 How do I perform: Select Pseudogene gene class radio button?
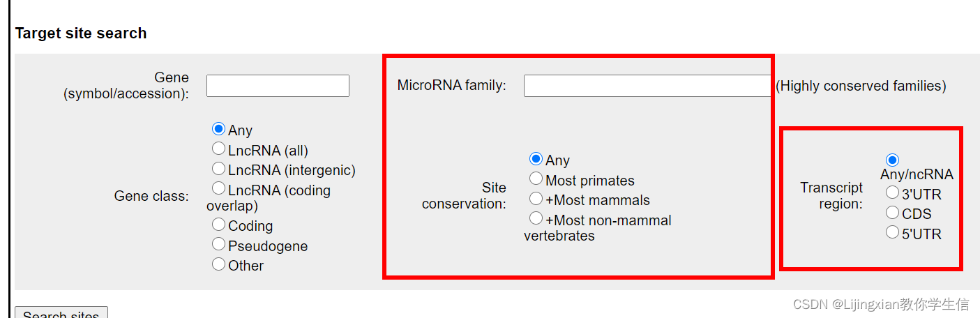(x=219, y=245)
